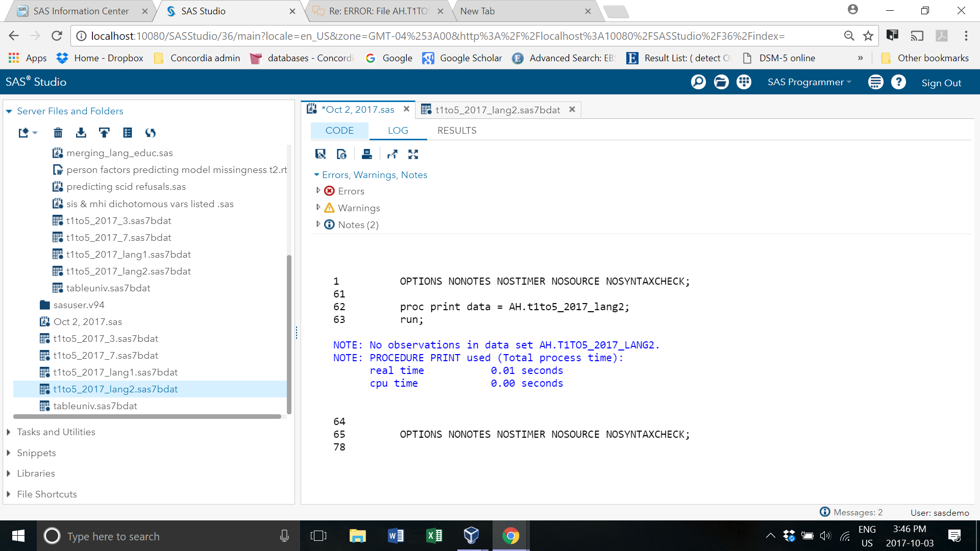Click the print log icon
980x551 pixels.
(366, 154)
